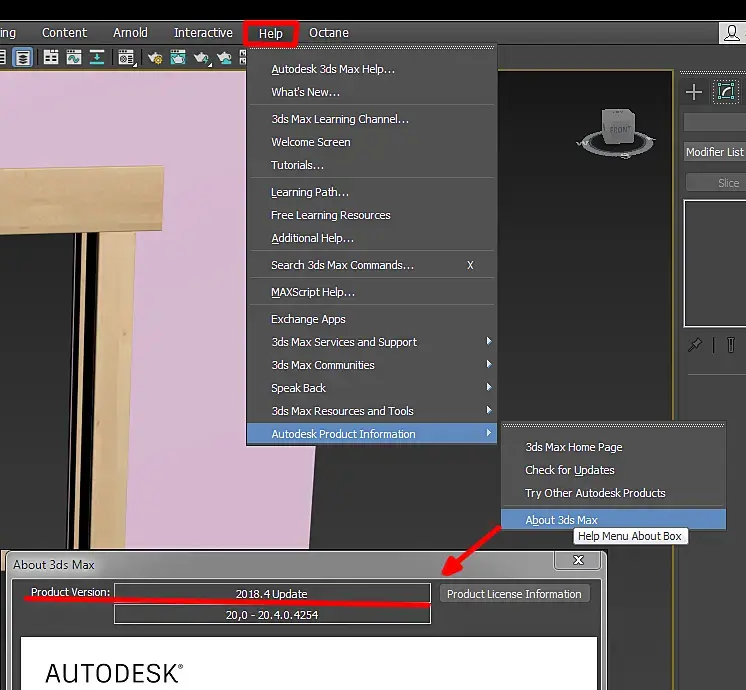Image resolution: width=746 pixels, height=690 pixels.
Task: Open the Curve Editor from toolbar
Action: click(x=74, y=58)
